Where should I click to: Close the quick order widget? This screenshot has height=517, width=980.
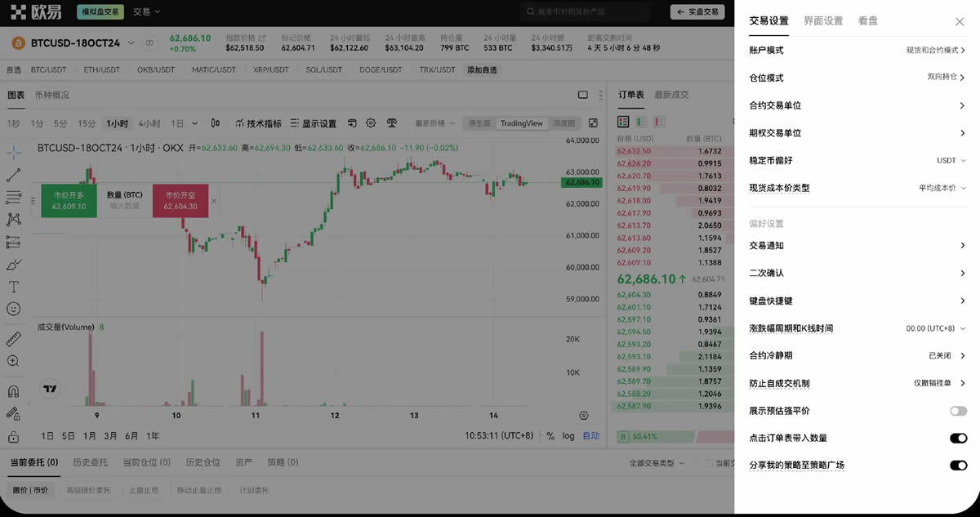tap(214, 201)
